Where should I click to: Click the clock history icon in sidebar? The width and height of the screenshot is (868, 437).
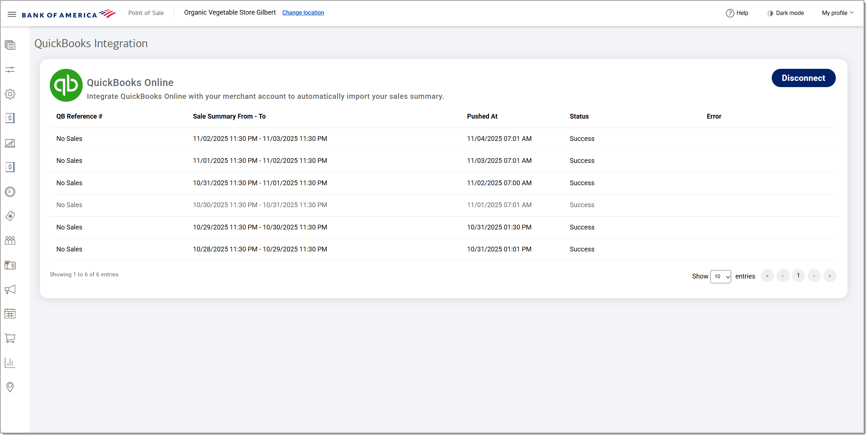coord(10,192)
